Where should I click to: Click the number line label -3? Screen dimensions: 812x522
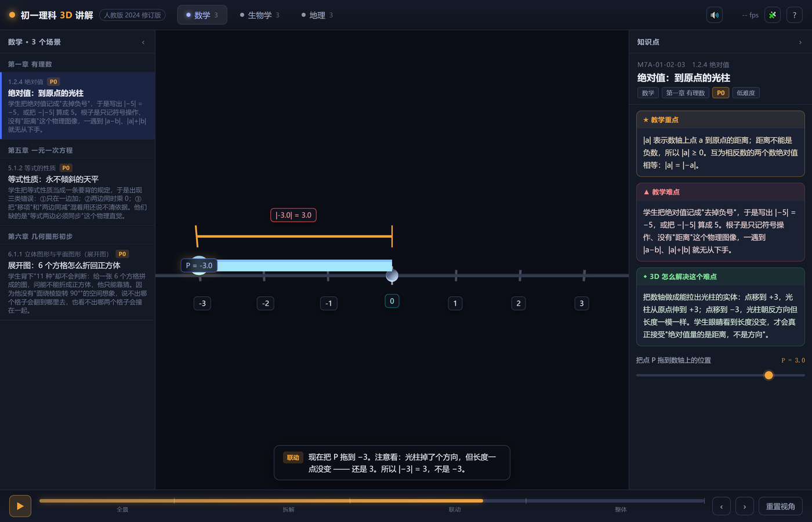pyautogui.click(x=202, y=303)
